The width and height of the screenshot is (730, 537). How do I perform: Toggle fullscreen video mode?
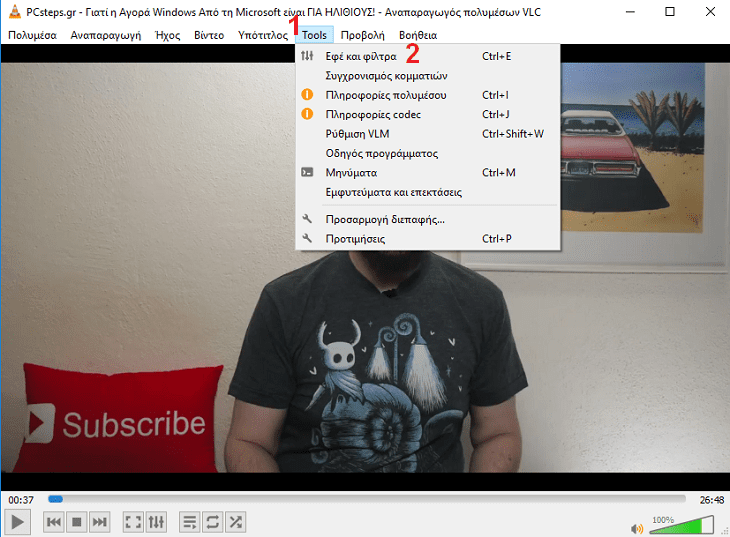[x=133, y=522]
